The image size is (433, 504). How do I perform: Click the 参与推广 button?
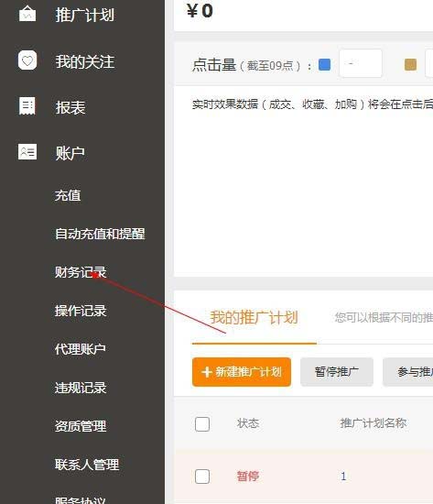pos(408,372)
